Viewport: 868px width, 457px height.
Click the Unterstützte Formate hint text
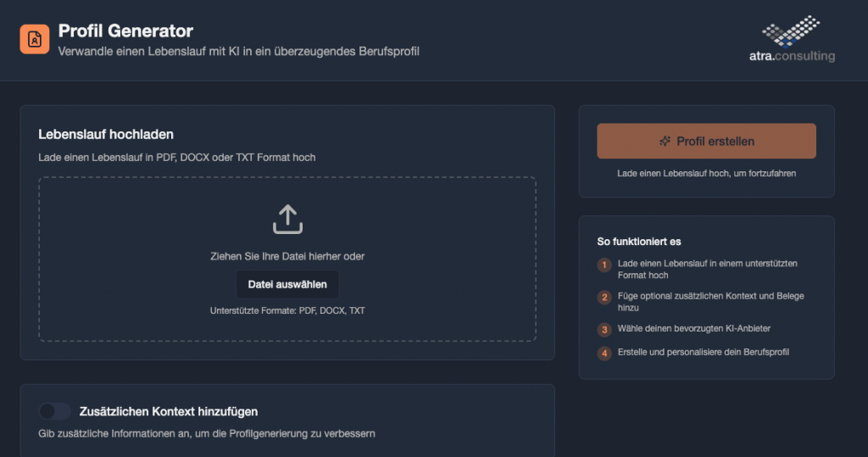pos(287,311)
